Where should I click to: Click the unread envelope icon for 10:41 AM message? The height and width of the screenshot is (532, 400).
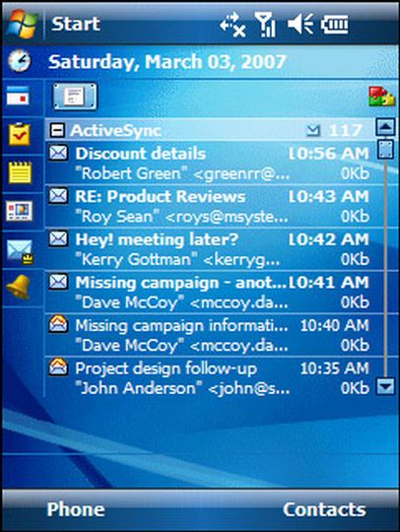tap(58, 282)
